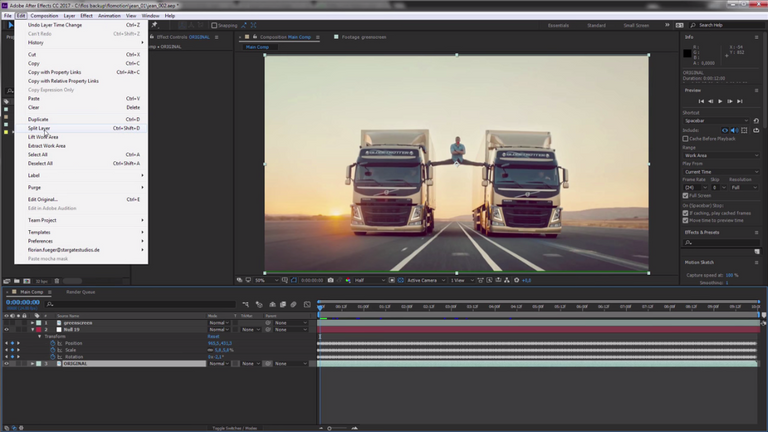
Task: Click Undo Layer Time Change
Action: [81, 25]
